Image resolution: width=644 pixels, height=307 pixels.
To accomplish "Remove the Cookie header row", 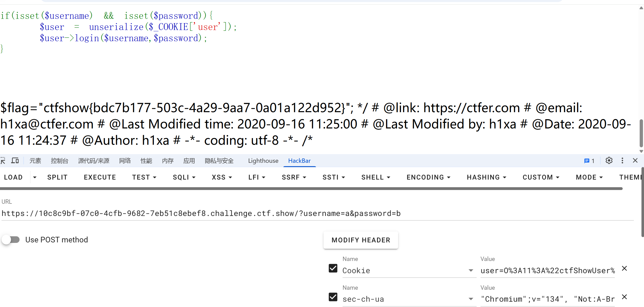I will pyautogui.click(x=624, y=268).
